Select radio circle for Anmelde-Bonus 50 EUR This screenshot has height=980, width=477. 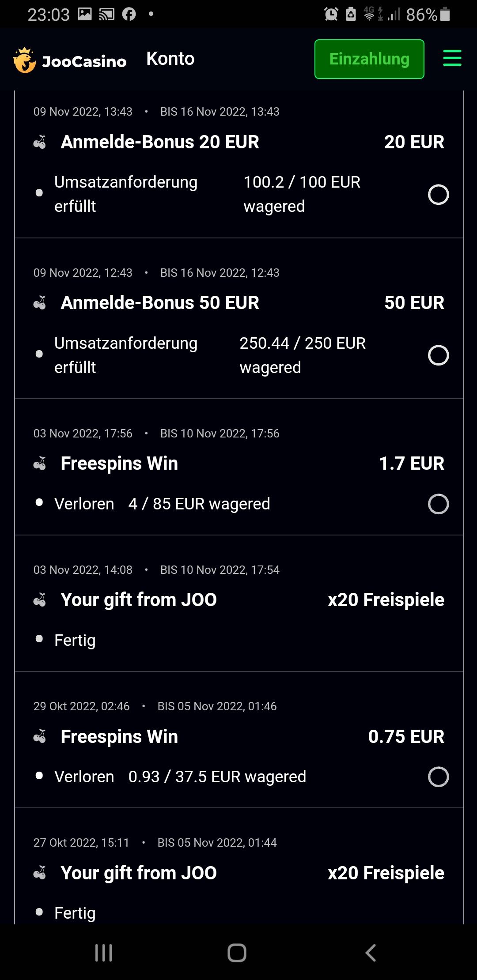coord(438,355)
